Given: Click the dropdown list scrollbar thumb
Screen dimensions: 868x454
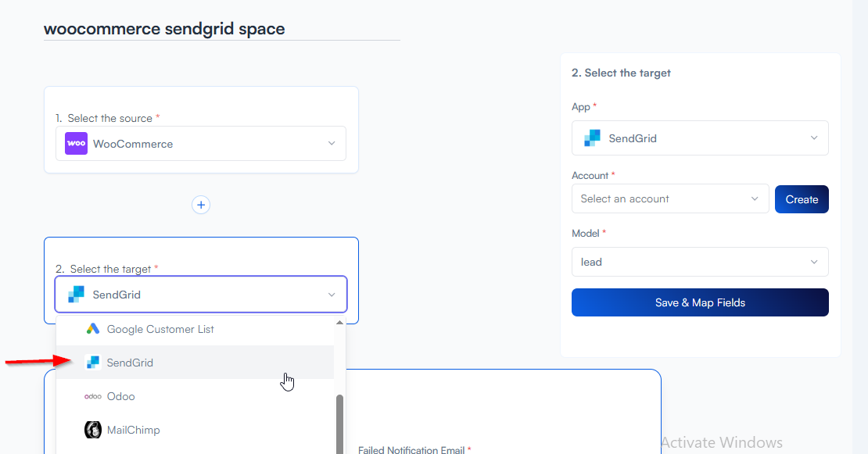Looking at the screenshot, I should (339, 422).
